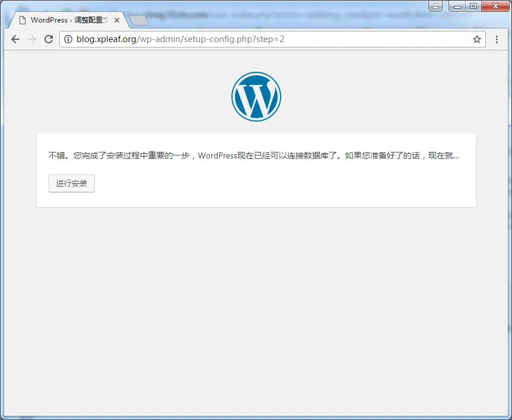This screenshot has height=420, width=512.
Task: Close the WordPress tab
Action: coord(116,20)
